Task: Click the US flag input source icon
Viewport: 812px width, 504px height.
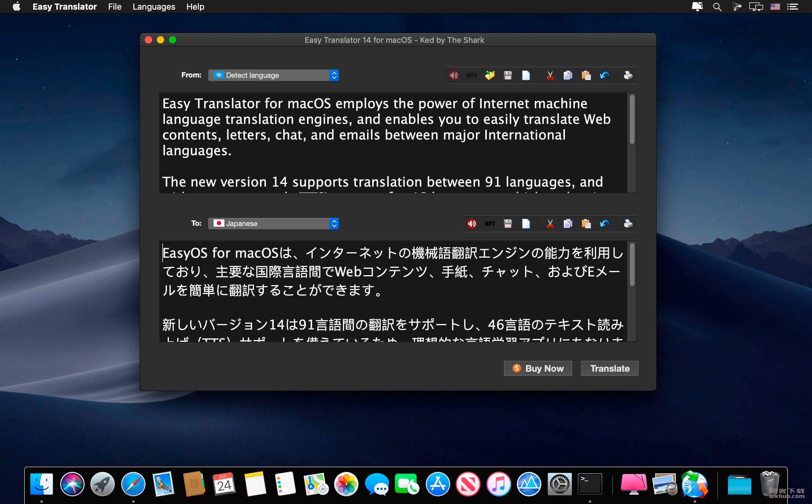Action: pos(775,7)
